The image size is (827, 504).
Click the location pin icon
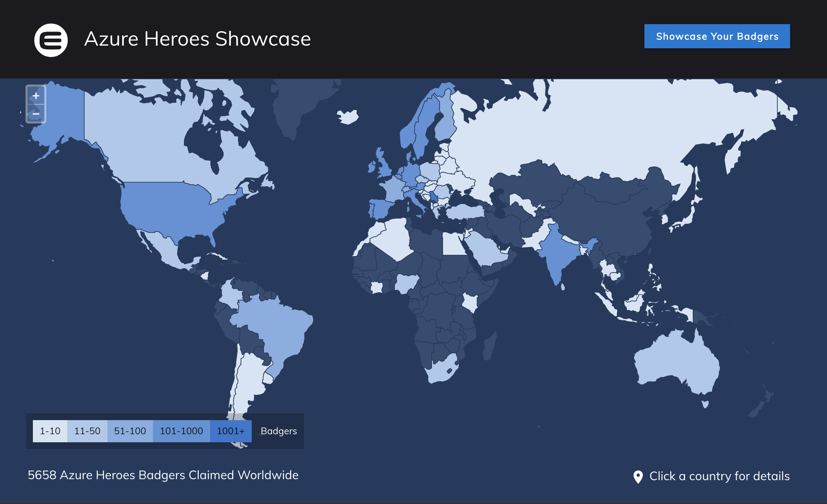[638, 476]
